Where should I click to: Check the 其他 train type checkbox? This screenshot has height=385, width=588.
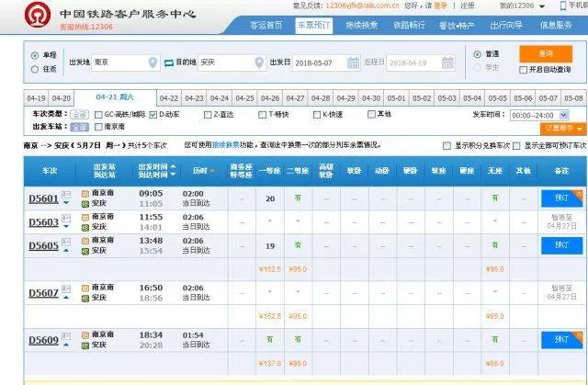click(x=371, y=114)
